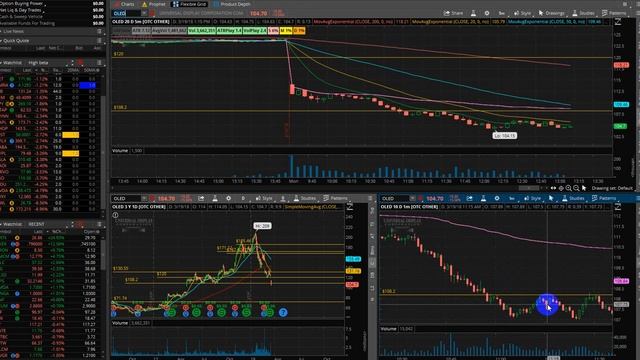Viewport: 640px width, 360px height.
Task: Open Studies in bottom-left chart toolbar
Action: (x=304, y=198)
